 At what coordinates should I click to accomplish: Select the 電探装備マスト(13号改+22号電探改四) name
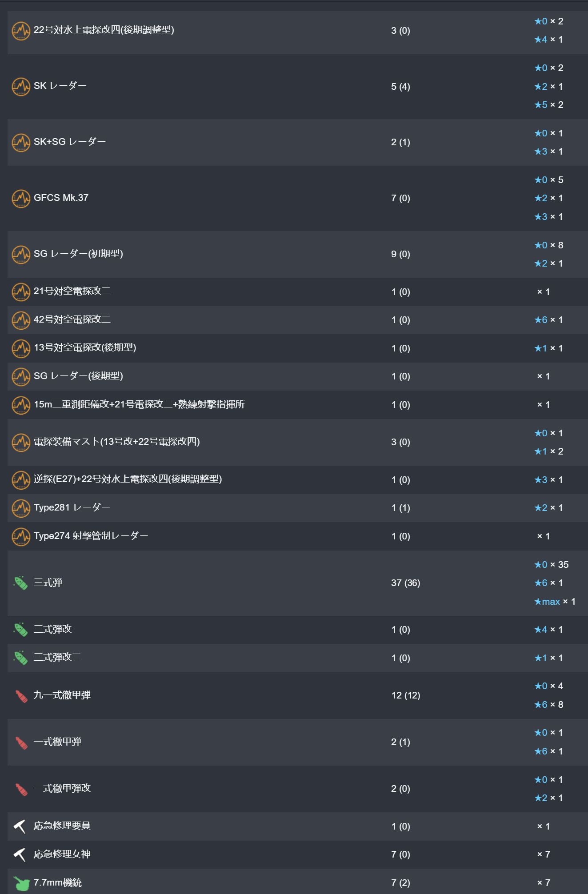[117, 442]
